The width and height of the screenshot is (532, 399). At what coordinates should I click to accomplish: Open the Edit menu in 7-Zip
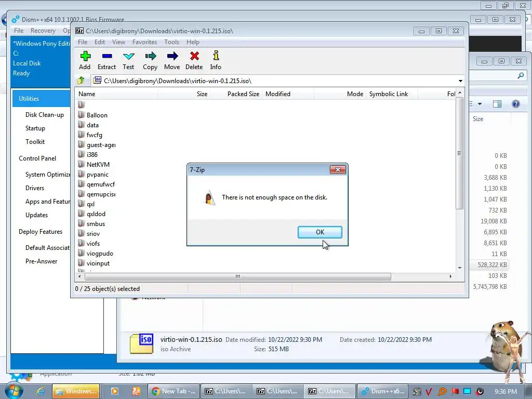[99, 42]
